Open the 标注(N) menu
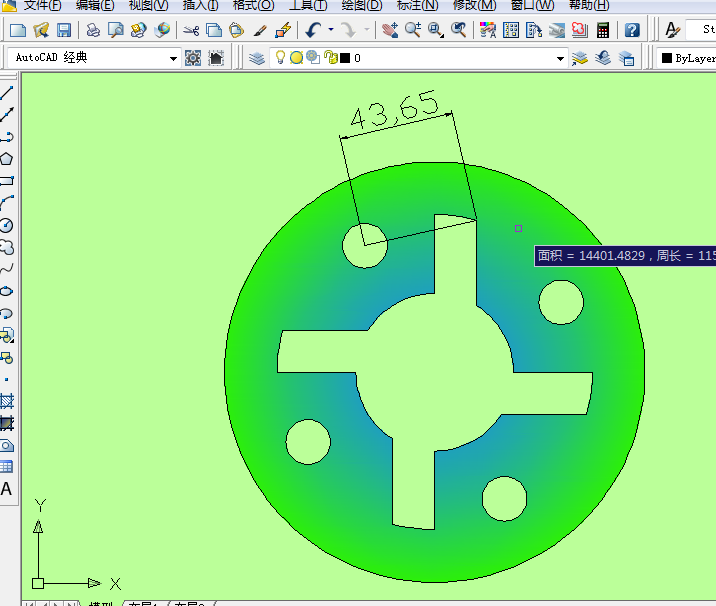This screenshot has height=606, width=716. point(417,5)
